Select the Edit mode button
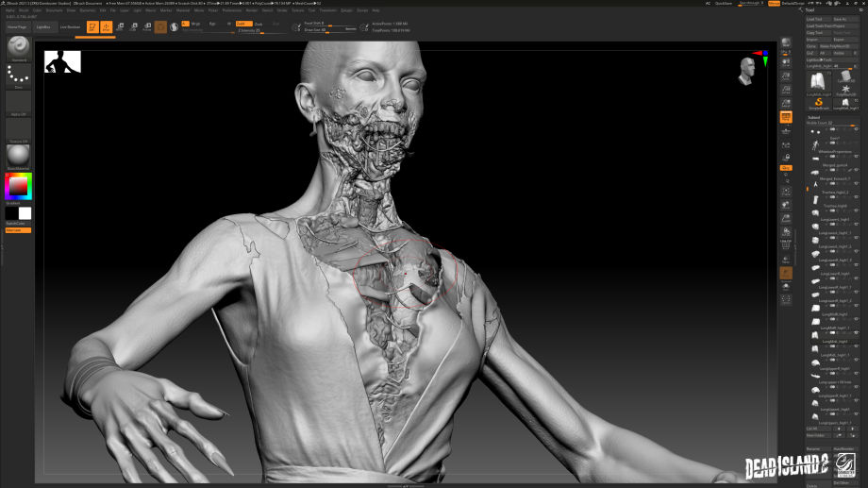The image size is (868, 488). [x=92, y=26]
